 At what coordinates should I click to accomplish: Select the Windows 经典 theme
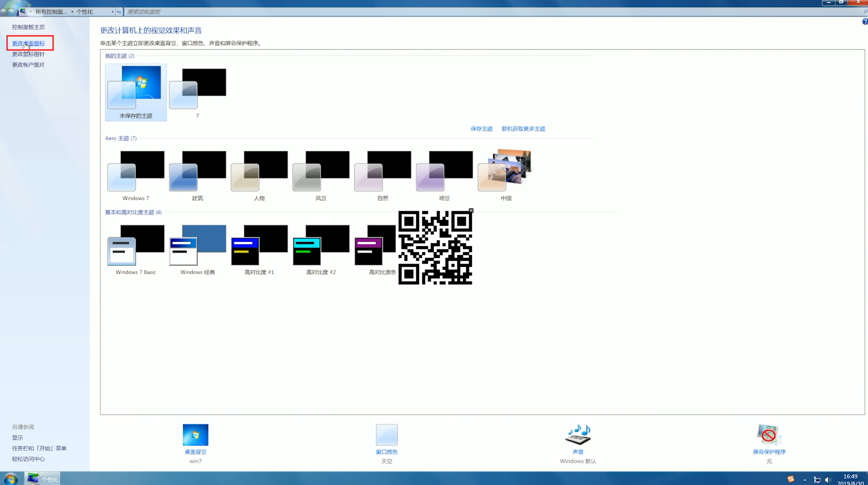coord(198,250)
